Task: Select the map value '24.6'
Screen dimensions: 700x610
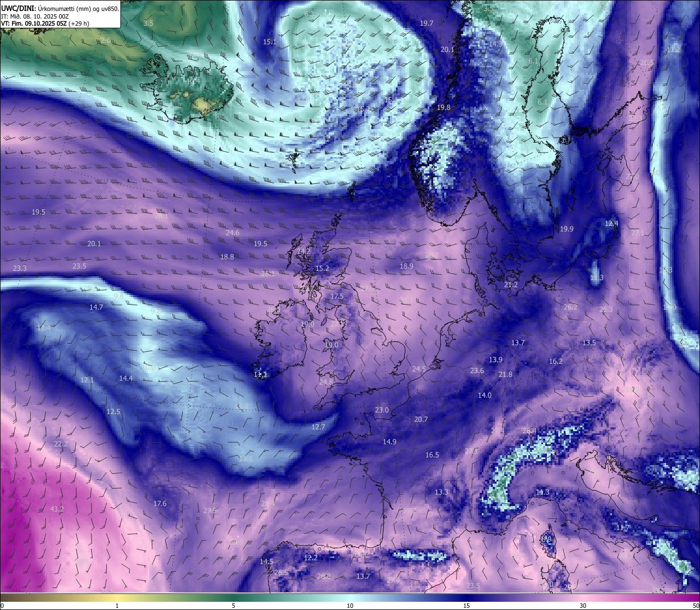Action: pos(232,233)
